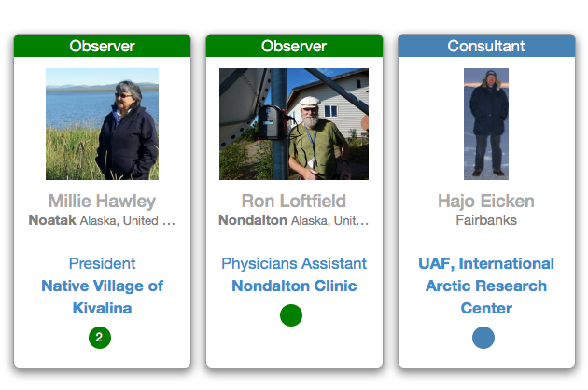Open Ron Loftfield name link
The height and width of the screenshot is (390, 588).
click(x=294, y=201)
